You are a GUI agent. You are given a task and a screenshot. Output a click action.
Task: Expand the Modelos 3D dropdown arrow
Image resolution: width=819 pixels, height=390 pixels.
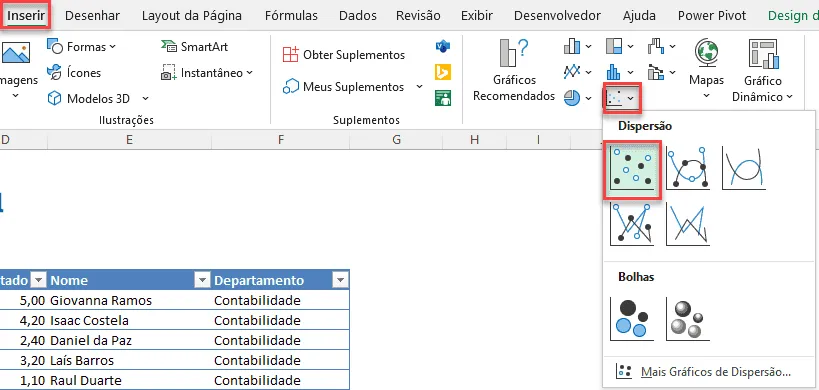pos(145,98)
